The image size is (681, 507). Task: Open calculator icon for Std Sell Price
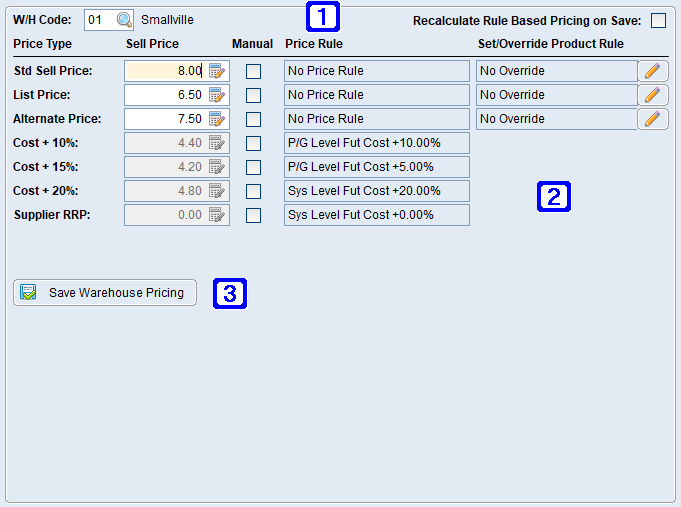[x=217, y=71]
